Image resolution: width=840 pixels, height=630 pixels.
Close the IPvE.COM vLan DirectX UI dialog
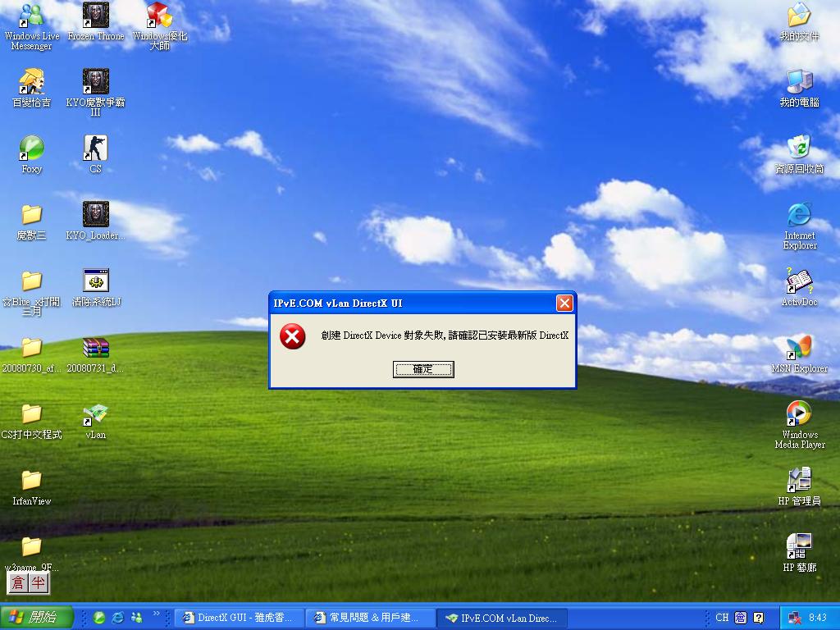[564, 304]
